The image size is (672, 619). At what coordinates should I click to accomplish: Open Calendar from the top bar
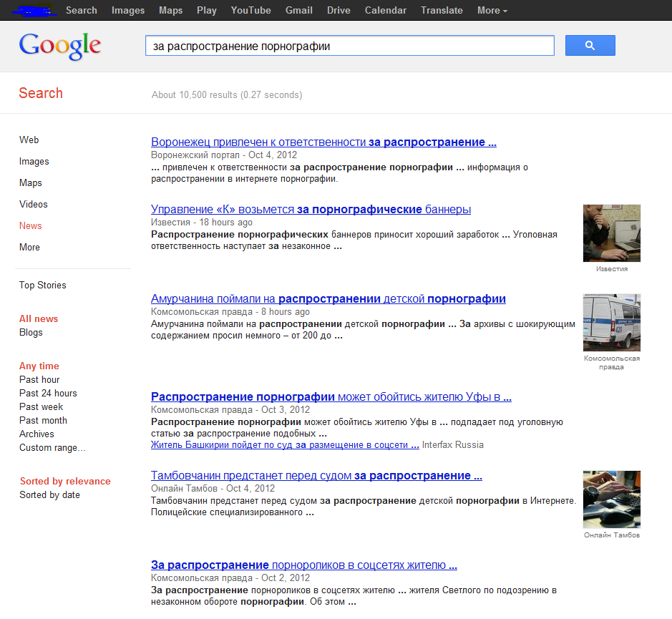385,10
